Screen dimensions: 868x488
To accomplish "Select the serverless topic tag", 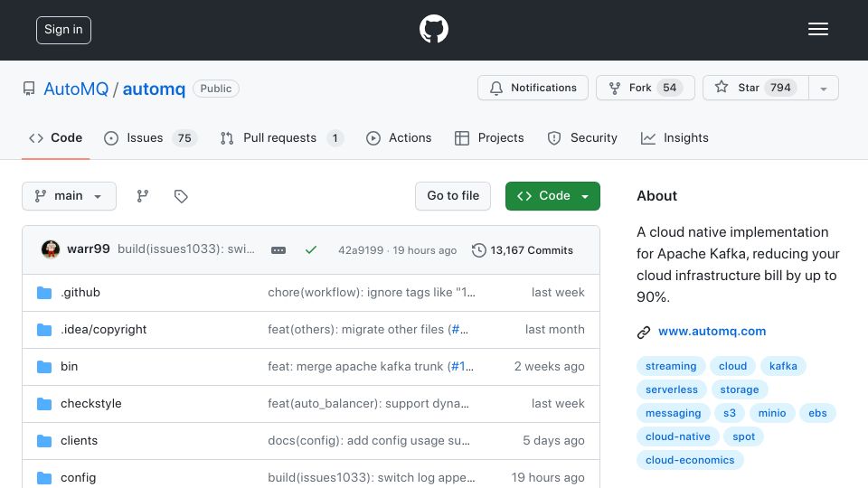I will pyautogui.click(x=672, y=389).
